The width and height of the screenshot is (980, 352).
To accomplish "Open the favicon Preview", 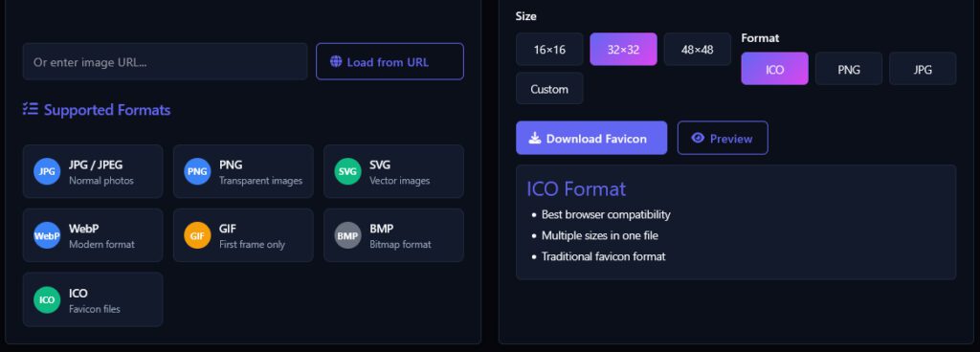I will [723, 138].
